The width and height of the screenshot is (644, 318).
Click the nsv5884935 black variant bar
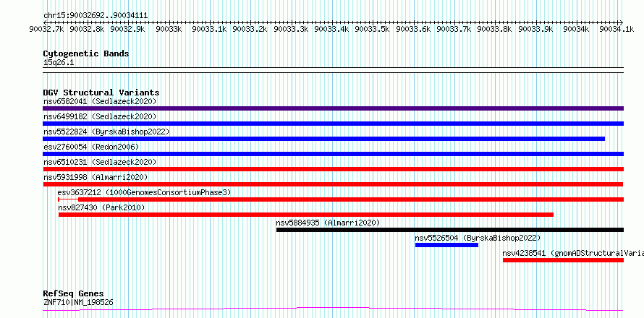[x=450, y=230]
